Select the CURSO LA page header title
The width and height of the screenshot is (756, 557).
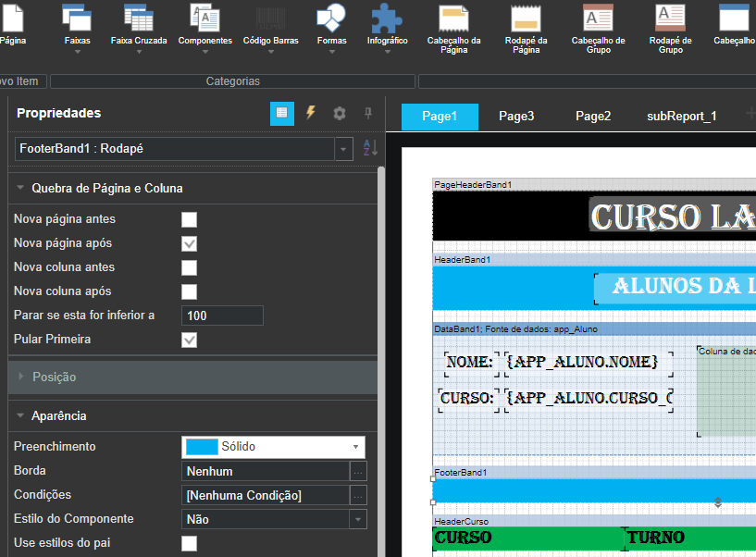coord(673,215)
